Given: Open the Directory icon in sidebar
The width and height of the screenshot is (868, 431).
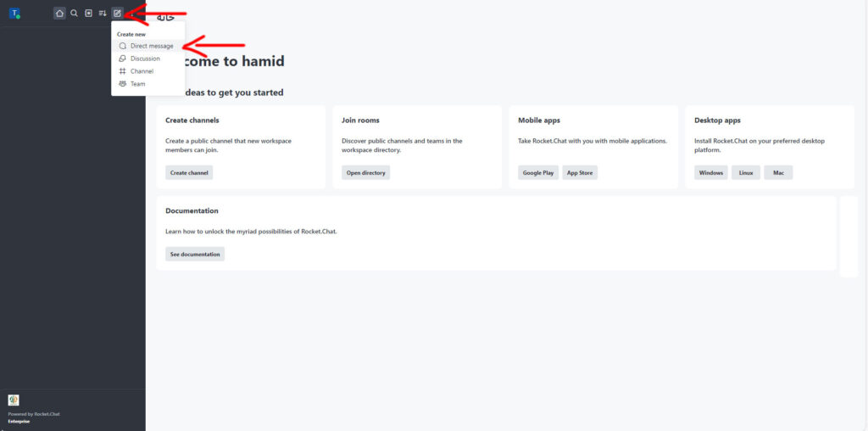Looking at the screenshot, I should click(88, 13).
